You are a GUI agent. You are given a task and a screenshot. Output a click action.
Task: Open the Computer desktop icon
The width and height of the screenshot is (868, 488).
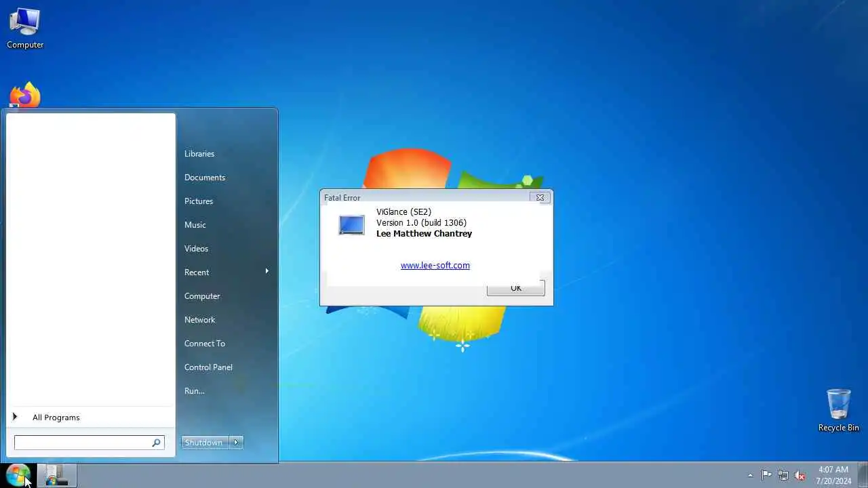[x=25, y=28]
